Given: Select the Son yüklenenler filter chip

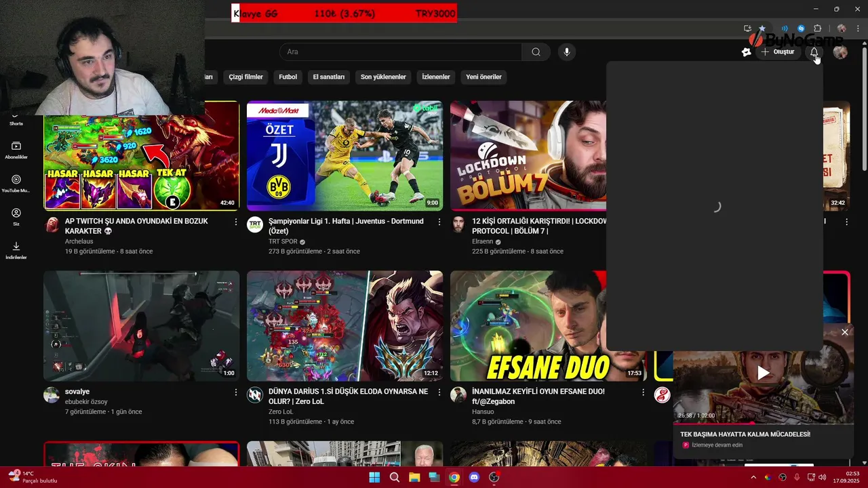Looking at the screenshot, I should 383,77.
